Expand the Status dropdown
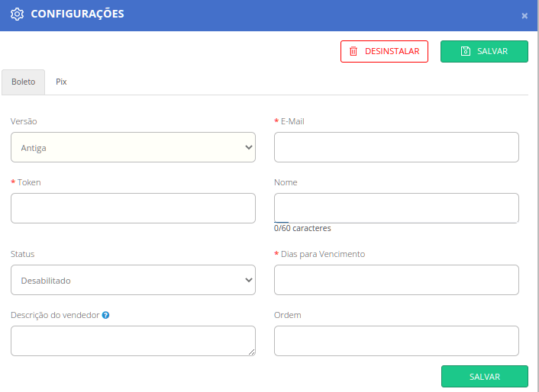 (x=133, y=280)
